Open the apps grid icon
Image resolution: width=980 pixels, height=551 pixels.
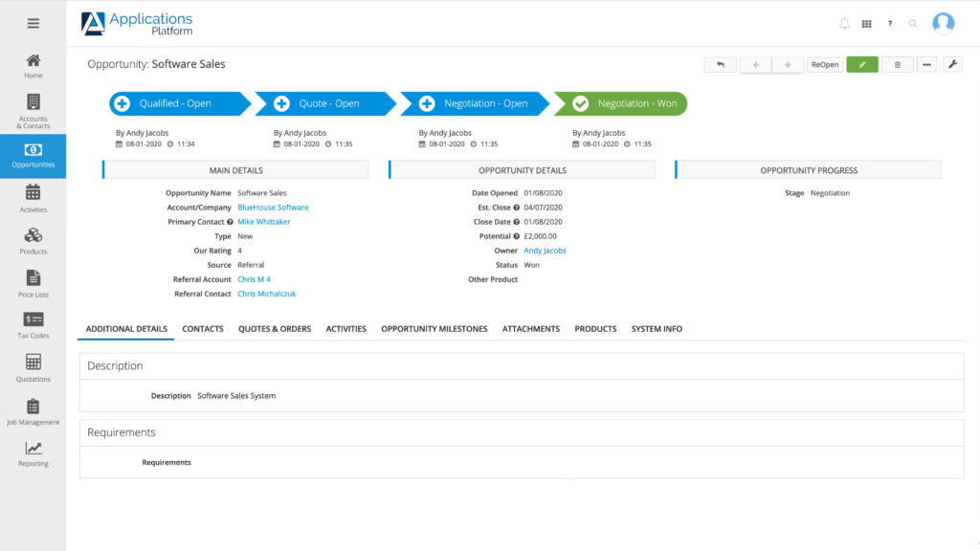pos(867,24)
